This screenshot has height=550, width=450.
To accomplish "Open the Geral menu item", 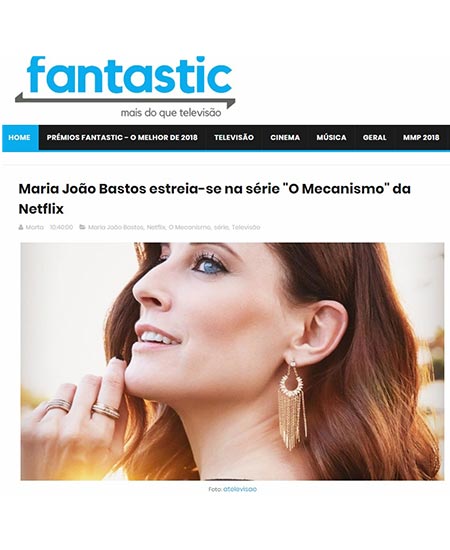I will (x=375, y=138).
